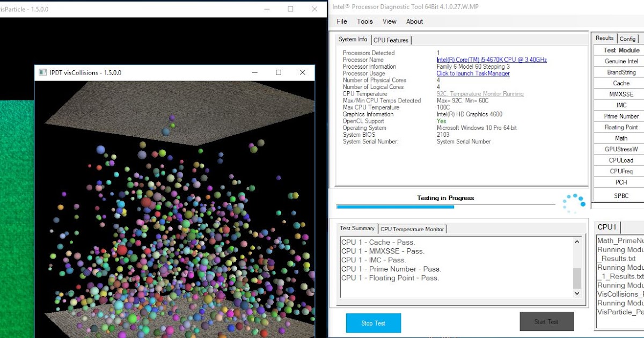Image resolution: width=644 pixels, height=338 pixels.
Task: Switch to the Config tab
Action: pyautogui.click(x=628, y=38)
